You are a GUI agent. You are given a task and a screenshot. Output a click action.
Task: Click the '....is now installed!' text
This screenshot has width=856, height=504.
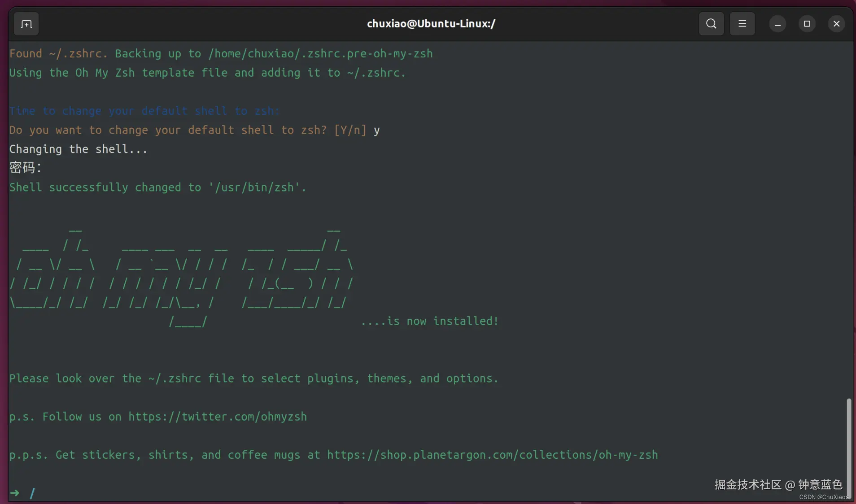[430, 321]
